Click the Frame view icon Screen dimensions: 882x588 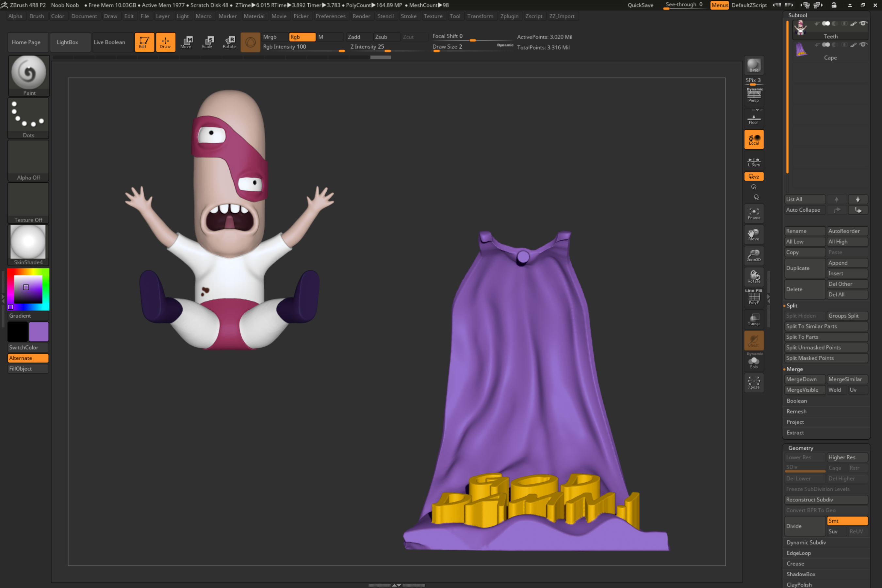[x=753, y=214]
